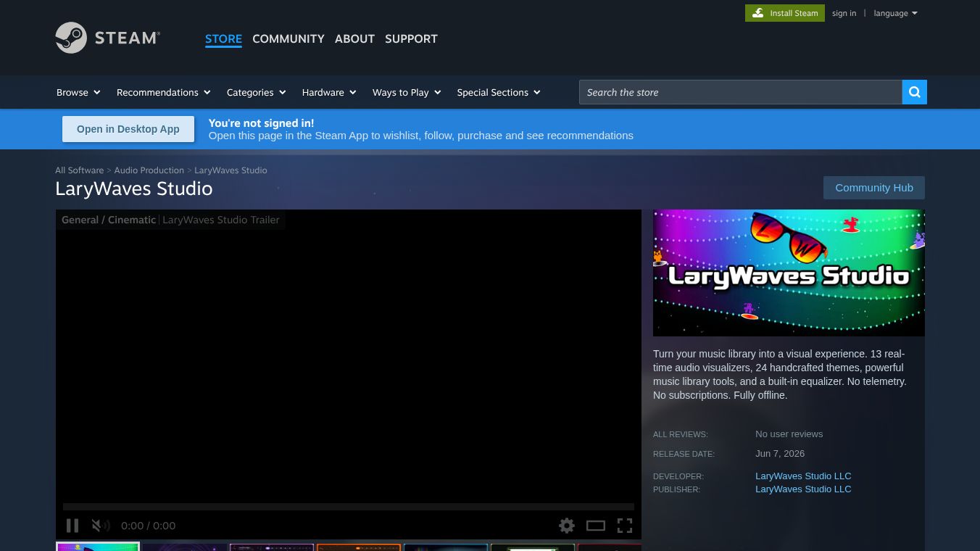Open Audio Production breadcrumb
This screenshot has height=551, width=980.
pos(149,170)
